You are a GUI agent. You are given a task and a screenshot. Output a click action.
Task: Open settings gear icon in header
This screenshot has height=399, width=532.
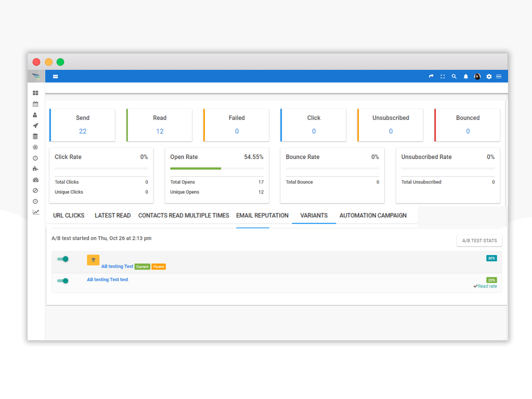(489, 76)
